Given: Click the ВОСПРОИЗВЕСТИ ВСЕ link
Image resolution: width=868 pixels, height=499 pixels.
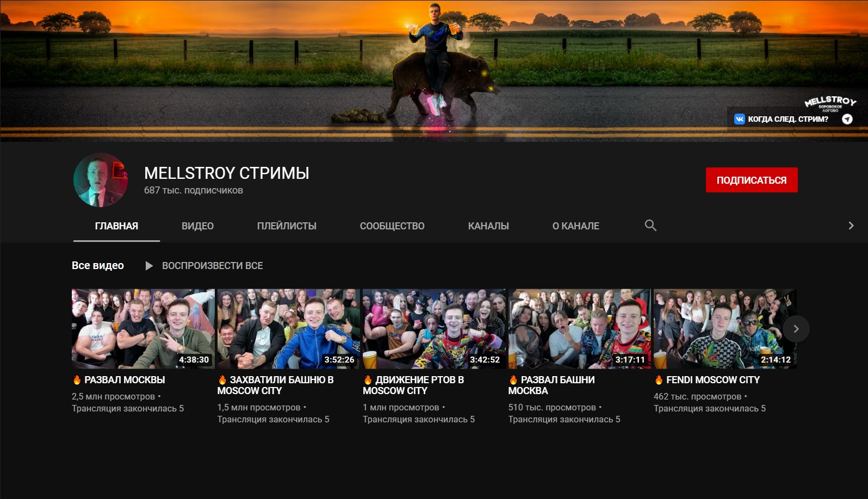Looking at the screenshot, I should (212, 266).
